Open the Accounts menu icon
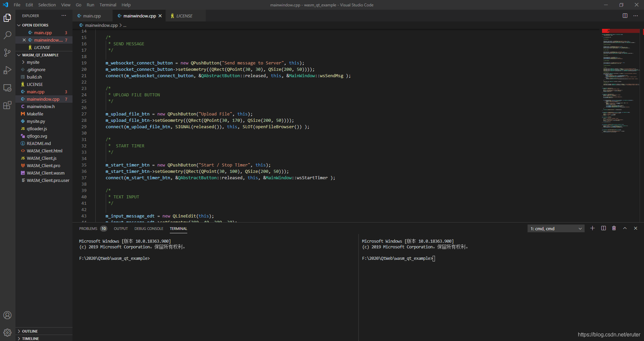Screen dimensions: 644x341 click(7, 315)
